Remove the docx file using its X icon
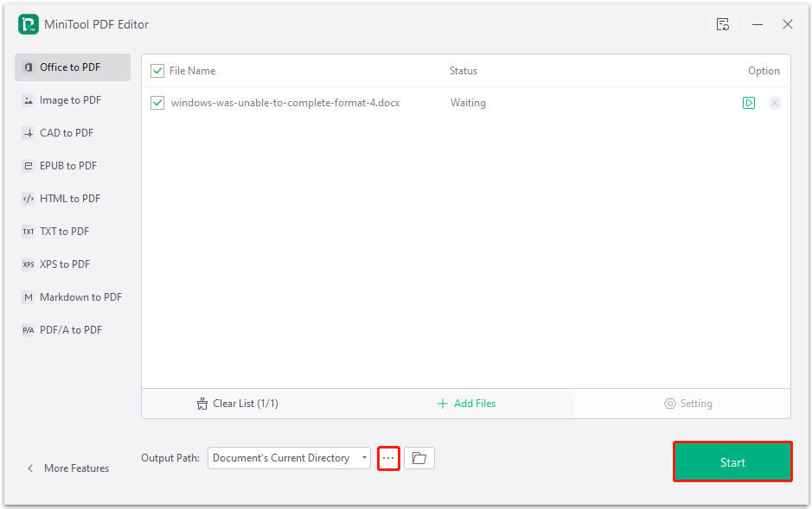Screen dimensions: 812x509 (x=774, y=102)
